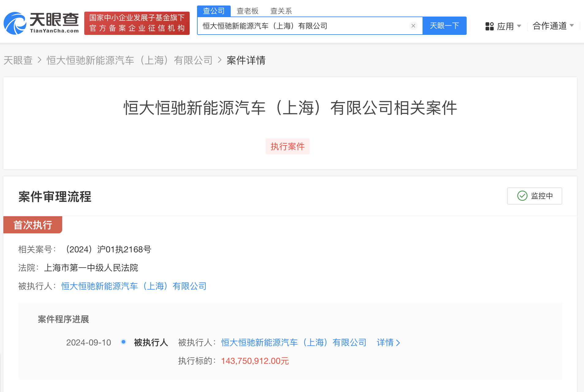Click the clear icon in search box
Image resolution: width=584 pixels, height=392 pixels.
pos(413,26)
